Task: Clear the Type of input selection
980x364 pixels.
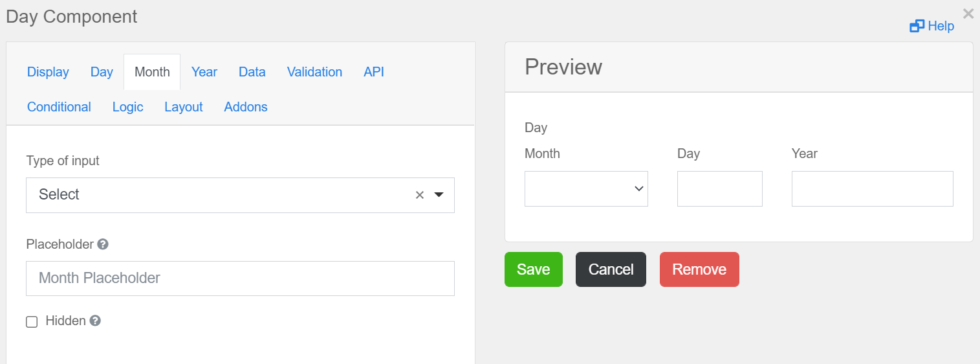Action: coord(419,195)
